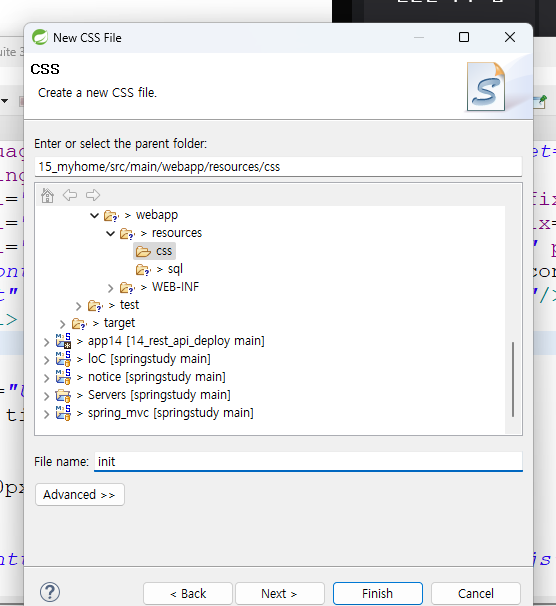Click the Cancel button

point(476,593)
